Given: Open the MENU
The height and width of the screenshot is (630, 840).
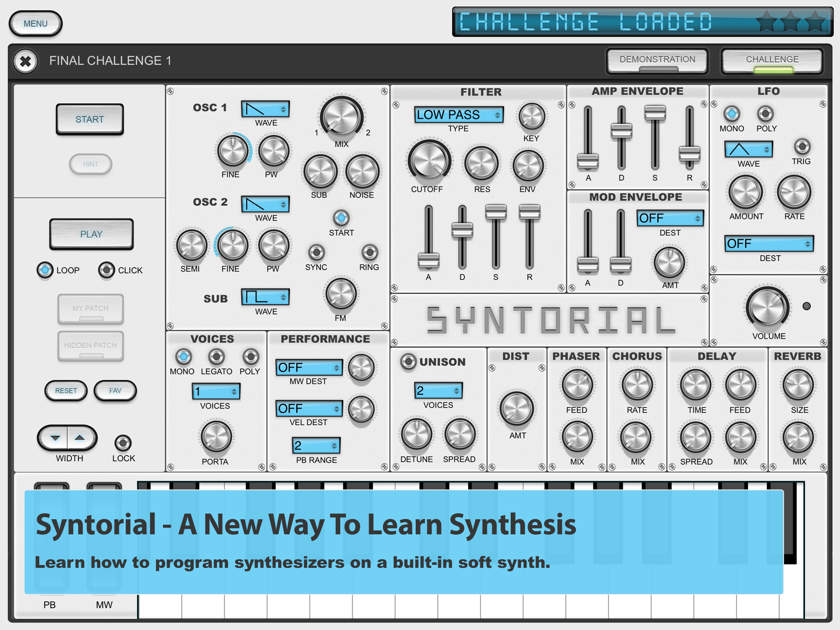Looking at the screenshot, I should tap(35, 24).
